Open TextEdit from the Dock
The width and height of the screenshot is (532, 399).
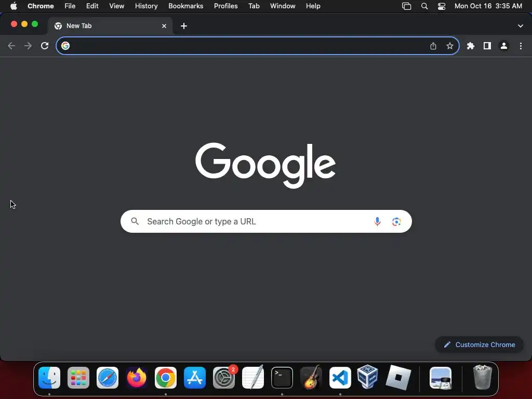pyautogui.click(x=253, y=377)
